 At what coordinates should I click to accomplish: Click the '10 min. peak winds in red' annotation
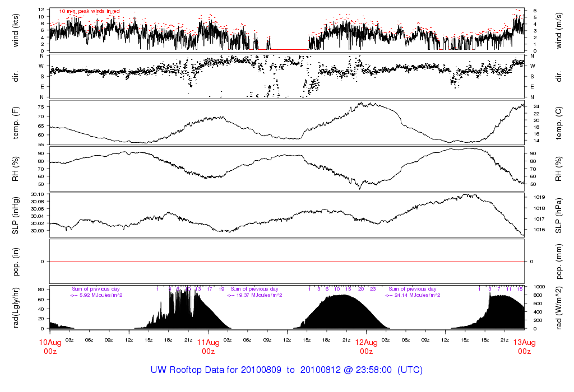point(89,11)
